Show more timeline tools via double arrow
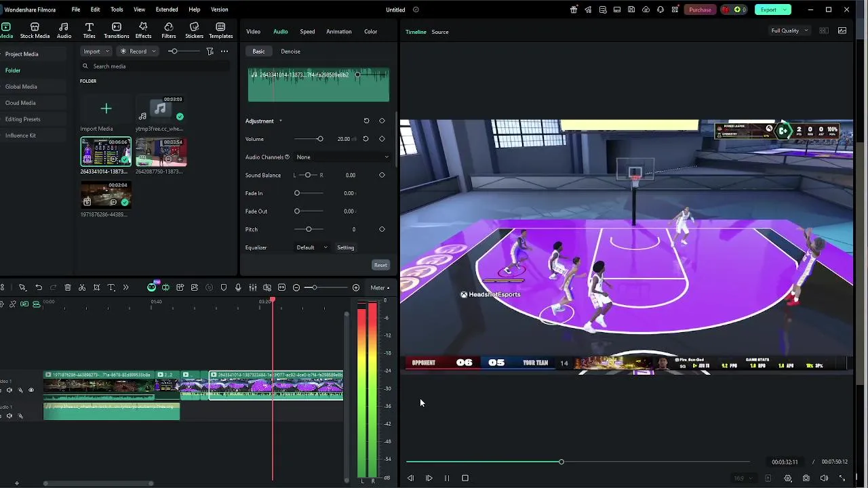The image size is (868, 488). click(x=125, y=287)
